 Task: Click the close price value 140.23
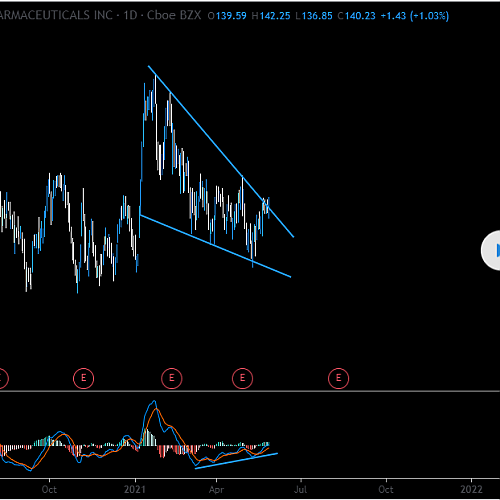360,16
